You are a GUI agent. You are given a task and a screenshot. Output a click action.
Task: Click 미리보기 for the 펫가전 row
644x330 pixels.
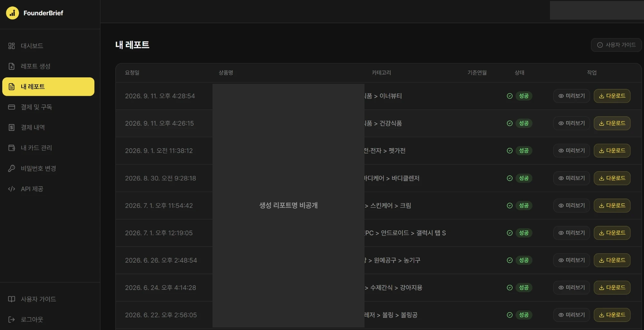(x=572, y=151)
